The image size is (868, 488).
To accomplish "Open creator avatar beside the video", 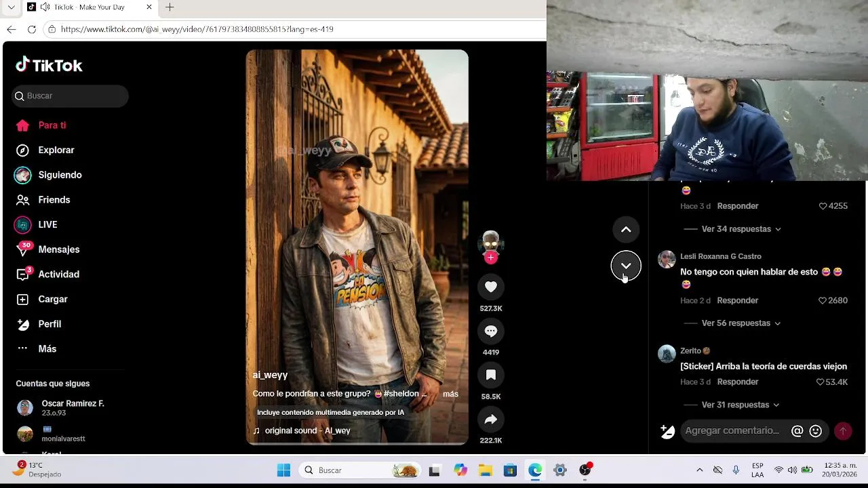I will [x=491, y=242].
